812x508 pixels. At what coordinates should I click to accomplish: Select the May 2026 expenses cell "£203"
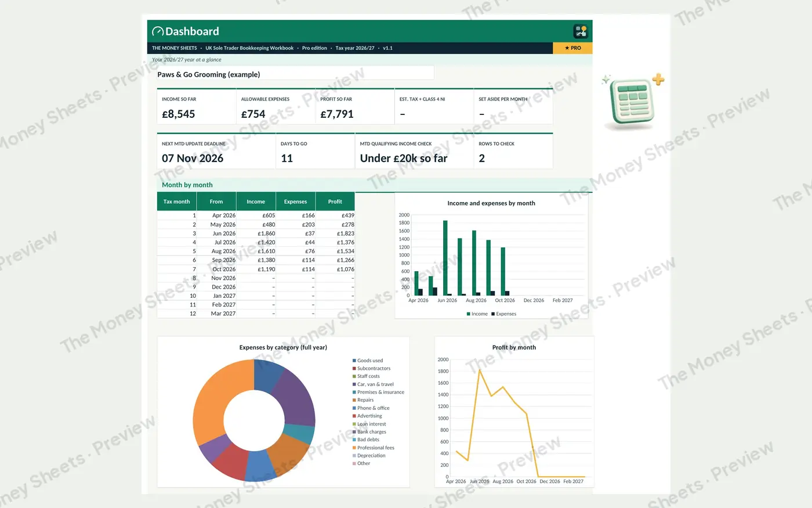[295, 225]
